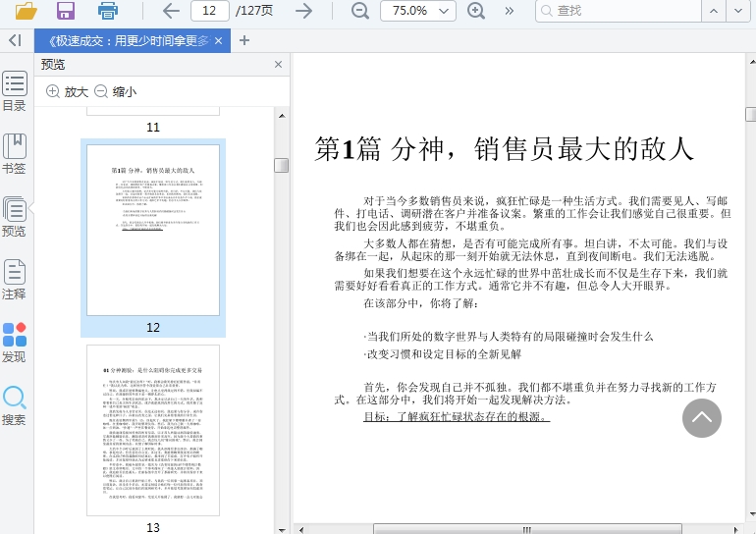
Task: Print the document with the printer icon
Action: tap(108, 10)
